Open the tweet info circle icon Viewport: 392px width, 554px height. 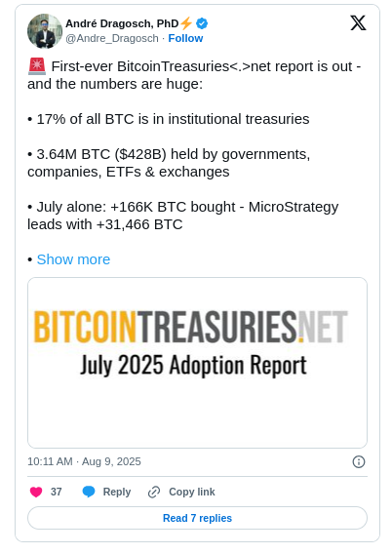[x=359, y=461]
